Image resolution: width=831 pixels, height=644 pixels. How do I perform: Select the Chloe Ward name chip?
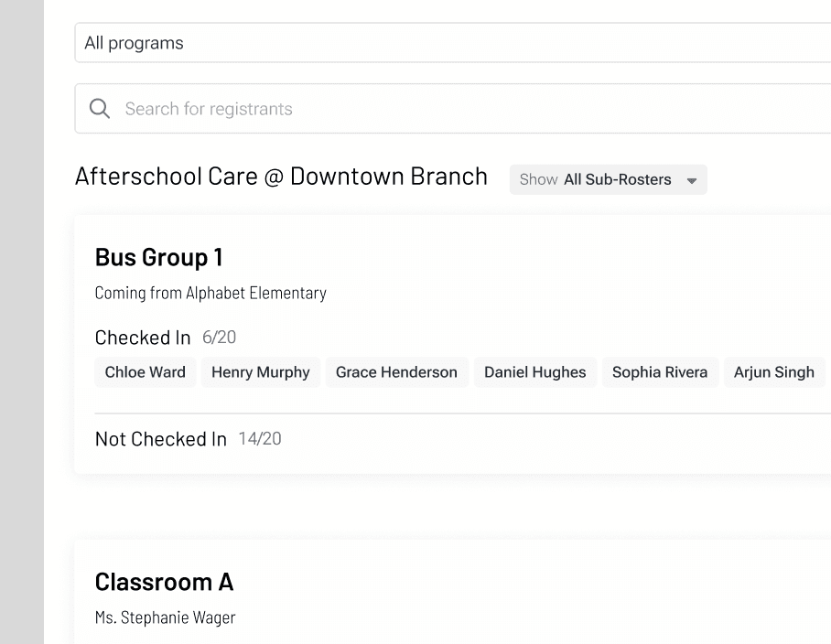[x=146, y=372]
